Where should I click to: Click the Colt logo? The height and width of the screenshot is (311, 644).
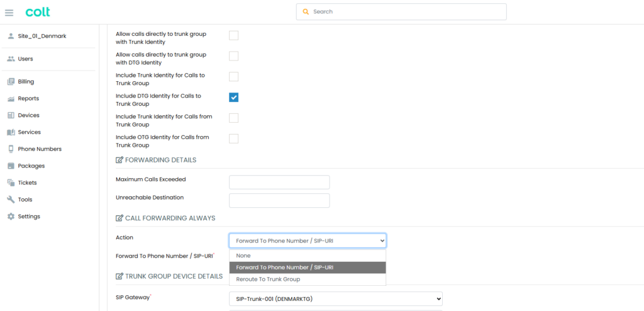38,12
